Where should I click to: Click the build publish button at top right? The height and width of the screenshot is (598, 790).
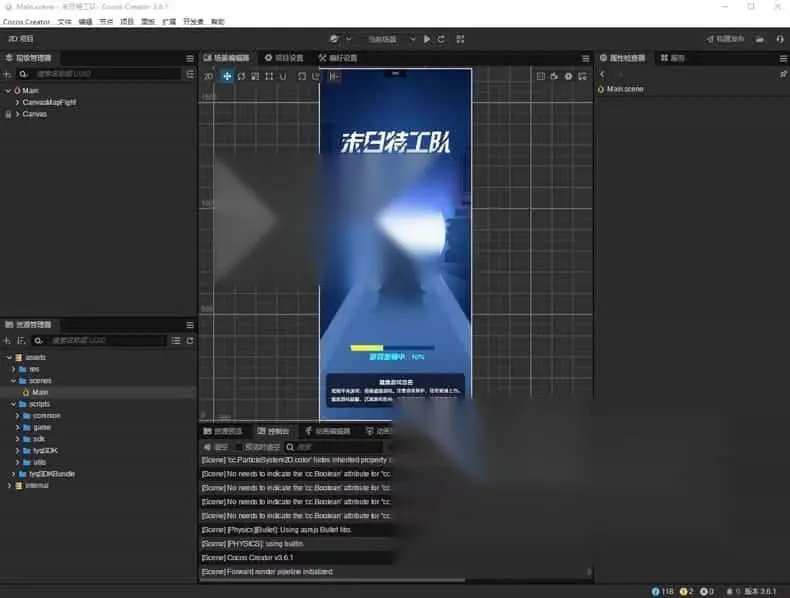pos(726,39)
